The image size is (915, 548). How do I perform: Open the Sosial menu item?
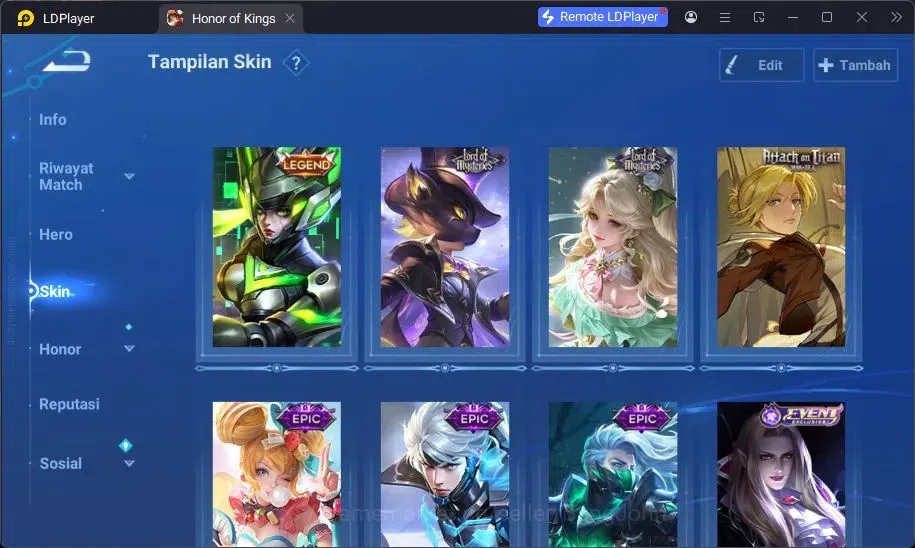[x=61, y=463]
